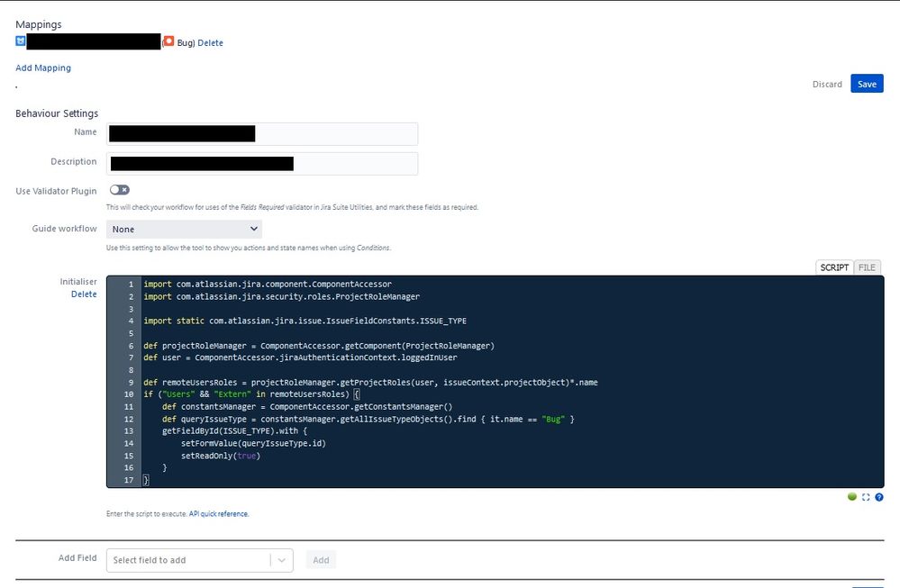Click the disabled Add field button
This screenshot has height=588, width=900.
point(321,560)
